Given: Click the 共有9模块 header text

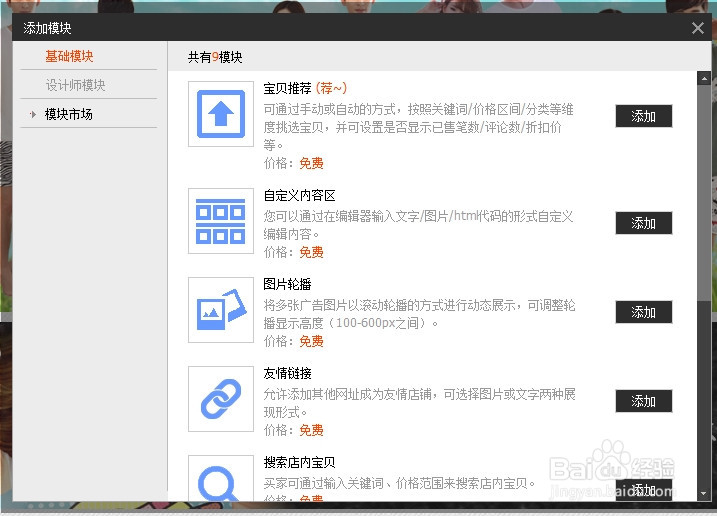Looking at the screenshot, I should coord(215,57).
